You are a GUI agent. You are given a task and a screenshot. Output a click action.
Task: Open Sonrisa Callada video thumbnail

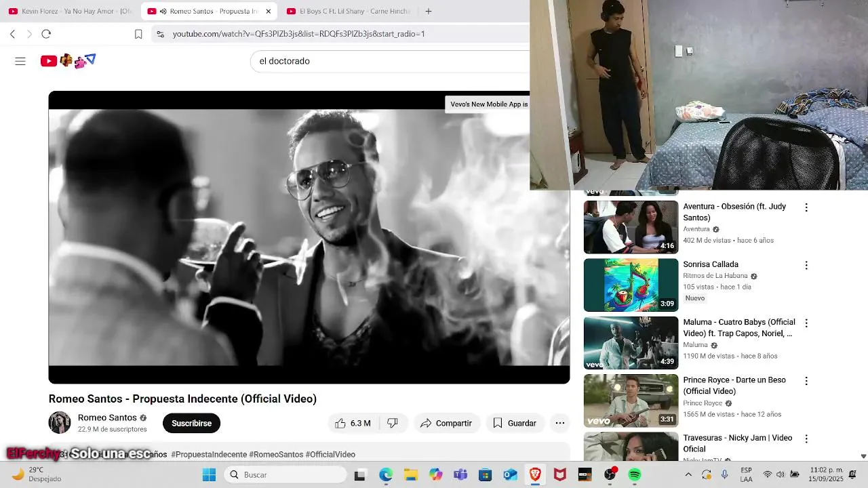click(x=631, y=285)
